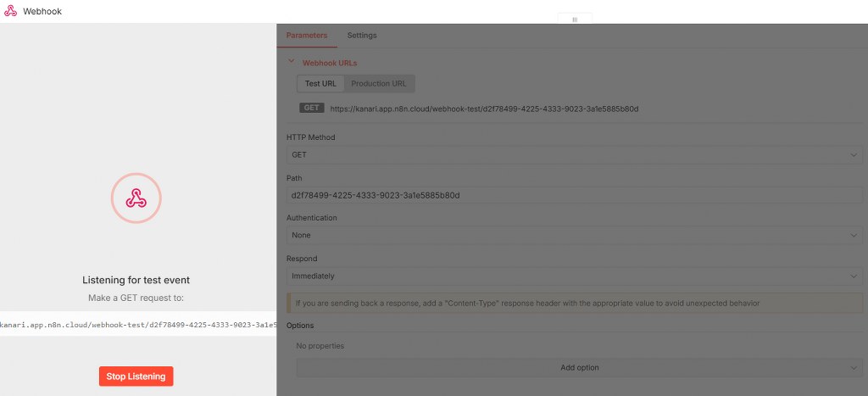Copy the test webhook URL in Parameters
Image resolution: width=868 pixels, height=396 pixels.
(x=484, y=109)
